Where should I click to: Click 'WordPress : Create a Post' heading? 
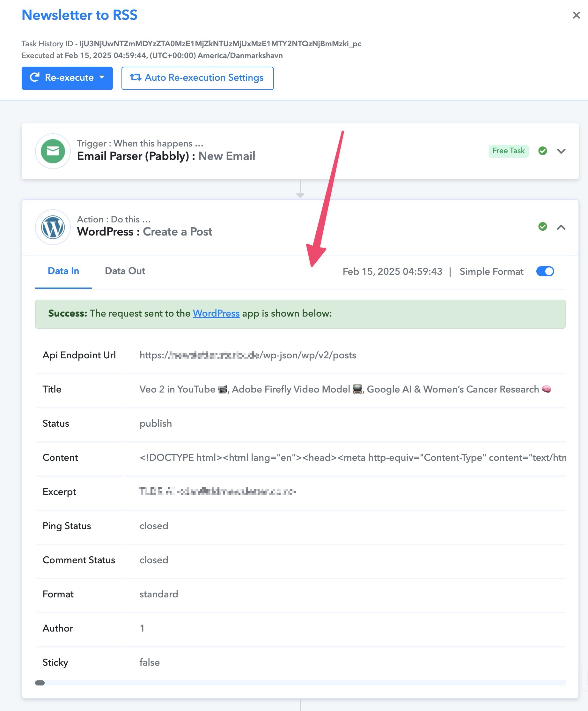[x=145, y=232]
